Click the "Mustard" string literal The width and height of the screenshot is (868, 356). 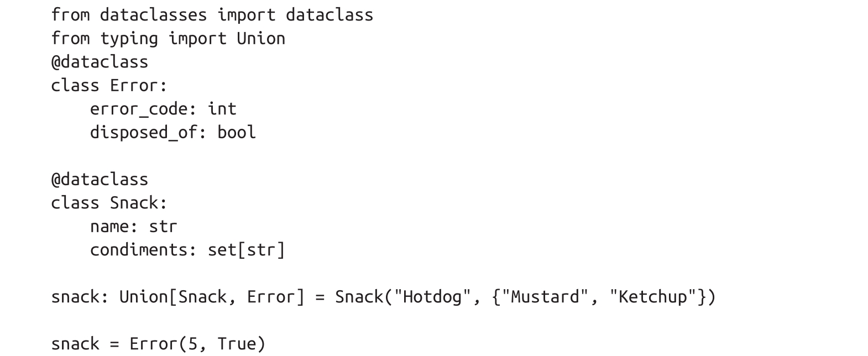coord(545,297)
